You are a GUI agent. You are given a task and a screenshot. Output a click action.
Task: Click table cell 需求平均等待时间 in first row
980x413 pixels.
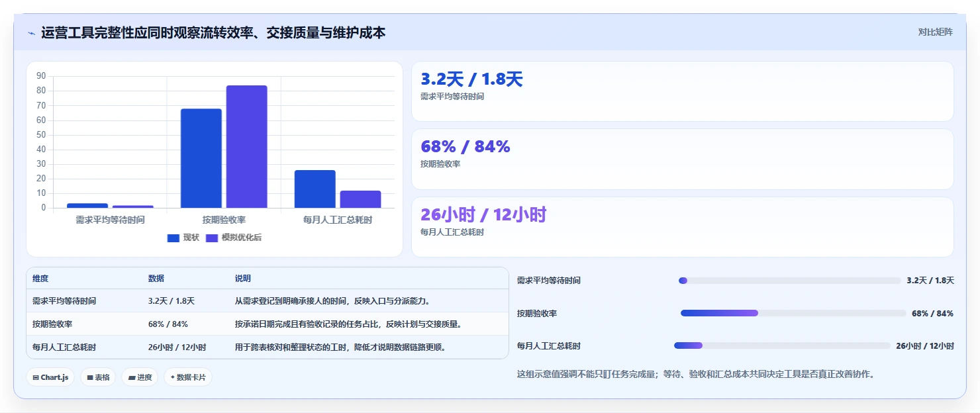[64, 301]
